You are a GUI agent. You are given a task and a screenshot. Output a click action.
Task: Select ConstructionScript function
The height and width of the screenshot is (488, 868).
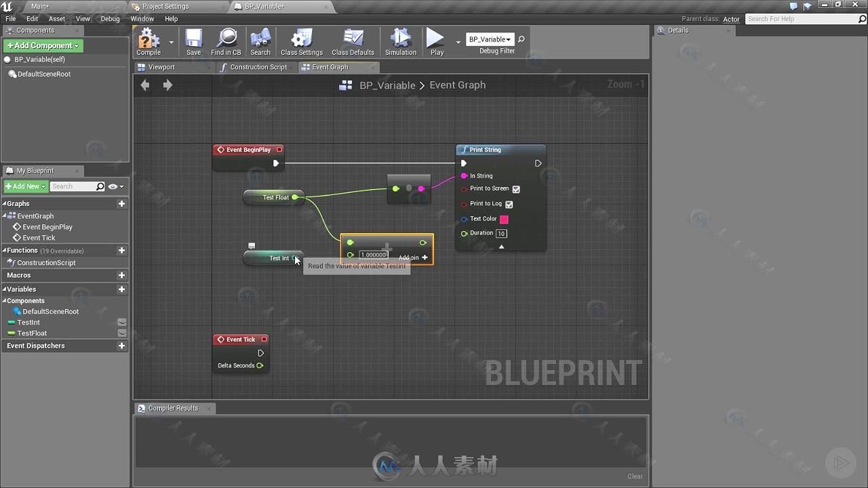click(x=46, y=263)
